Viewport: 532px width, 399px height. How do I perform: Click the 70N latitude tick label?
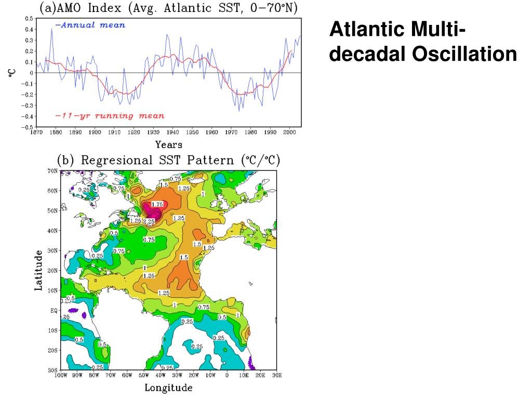point(52,171)
